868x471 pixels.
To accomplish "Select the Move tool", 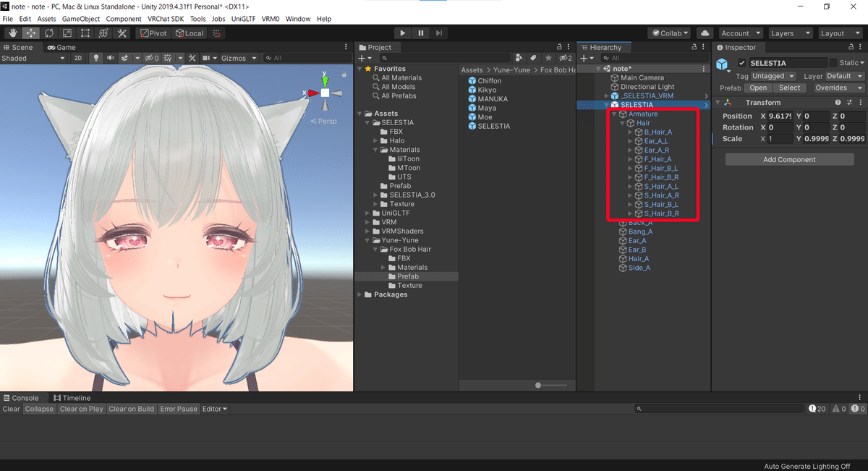I will [30, 33].
